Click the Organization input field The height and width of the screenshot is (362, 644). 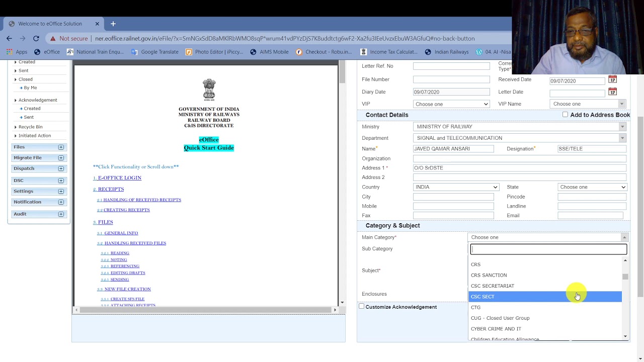(x=520, y=158)
